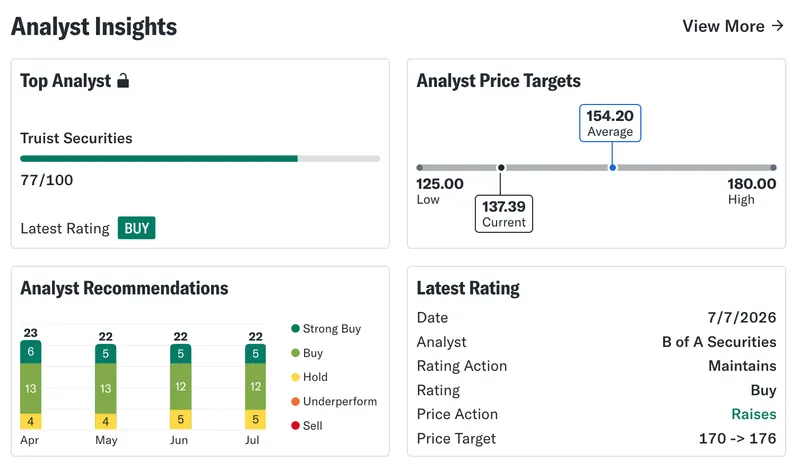800x470 pixels.
Task: Click the Buy segment in May bar
Action: click(x=106, y=388)
